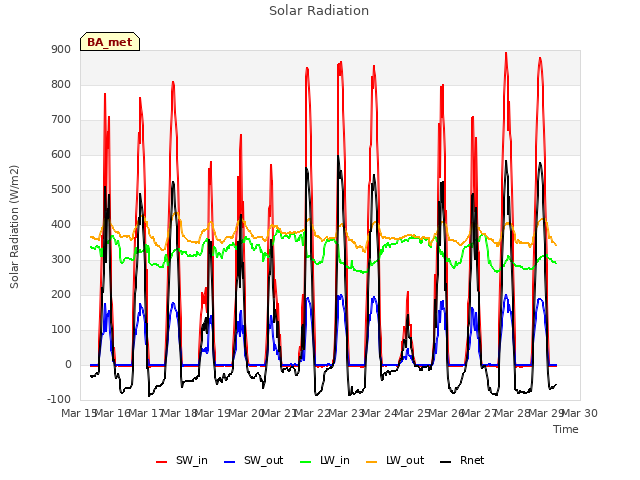
Task: Click the -100 y-axis tick label
Action: 59,399
